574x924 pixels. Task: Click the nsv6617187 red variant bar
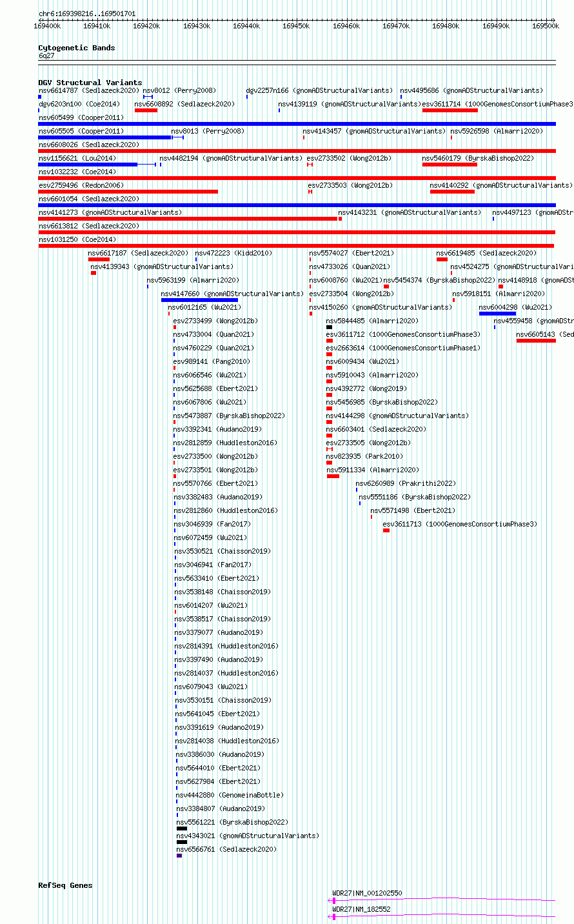click(99, 259)
